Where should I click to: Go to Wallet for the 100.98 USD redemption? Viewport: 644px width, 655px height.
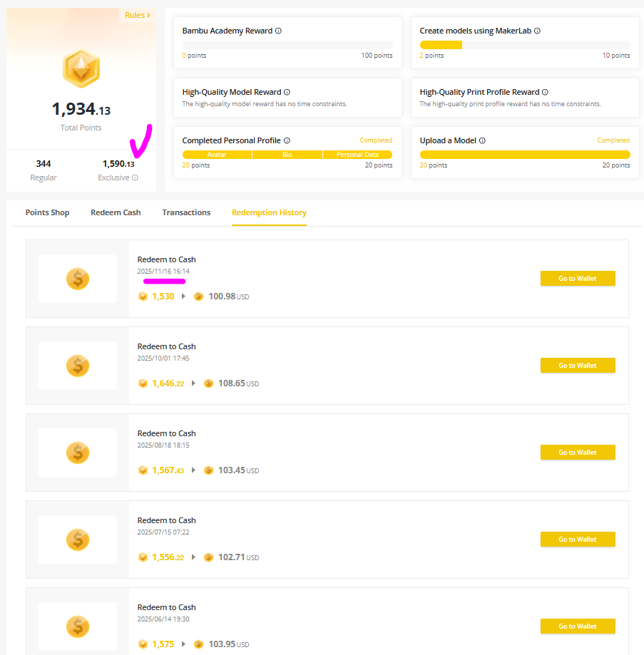click(x=577, y=279)
